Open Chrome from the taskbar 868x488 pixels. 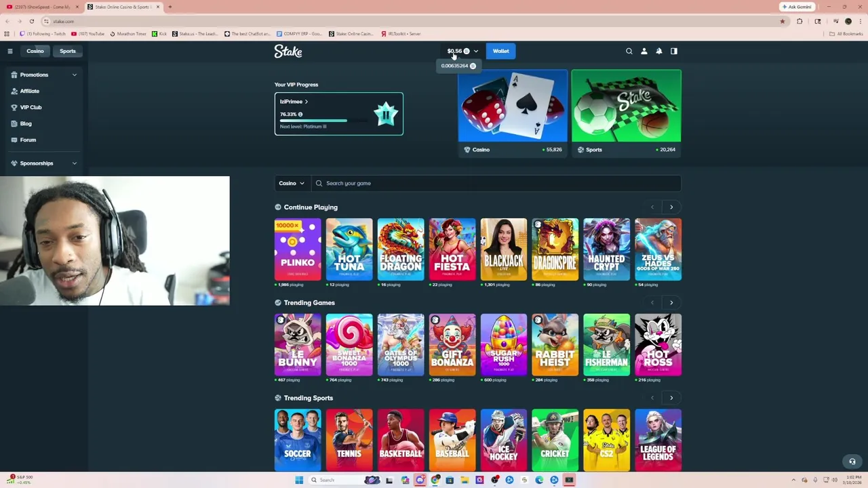pos(435,480)
